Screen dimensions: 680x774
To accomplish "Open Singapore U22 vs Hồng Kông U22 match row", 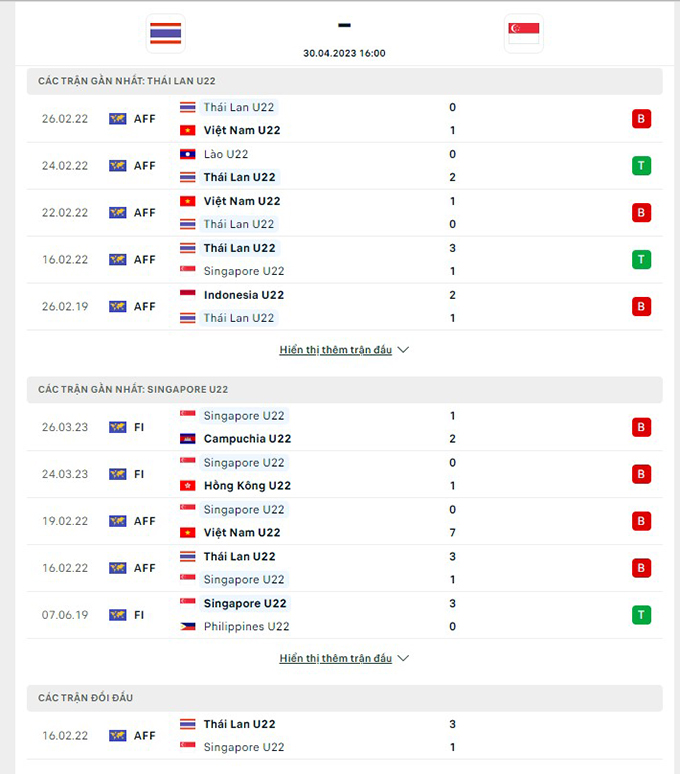I will [344, 474].
